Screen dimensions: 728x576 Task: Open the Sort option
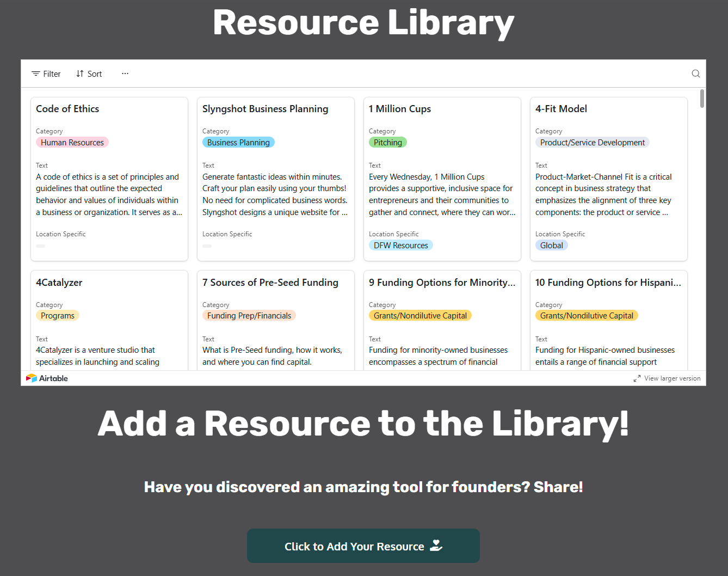[x=89, y=74]
